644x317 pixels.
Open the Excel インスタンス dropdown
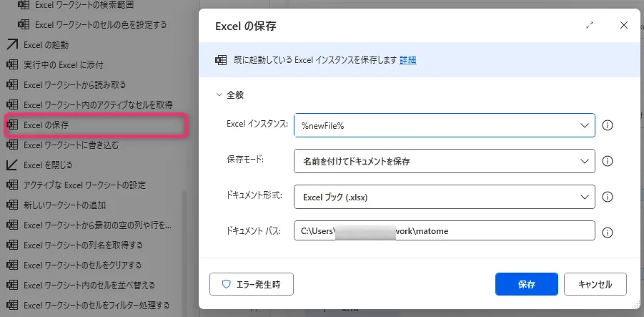point(584,125)
